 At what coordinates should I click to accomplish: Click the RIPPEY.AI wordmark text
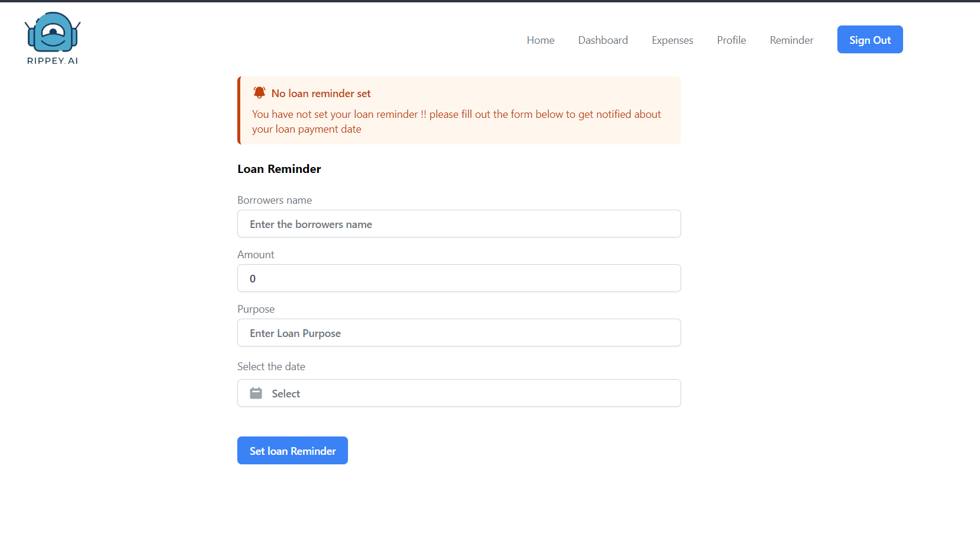(x=51, y=61)
